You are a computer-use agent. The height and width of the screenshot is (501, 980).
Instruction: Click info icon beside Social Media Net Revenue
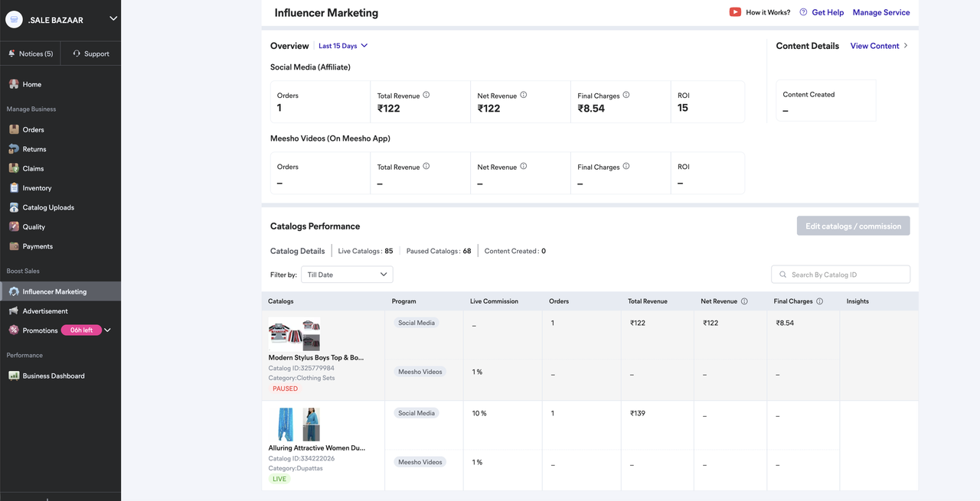point(524,95)
